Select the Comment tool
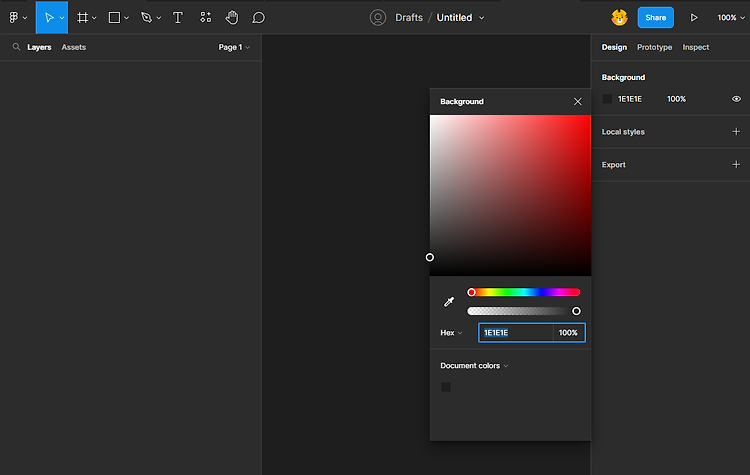Viewport: 750px width, 475px height. tap(258, 18)
